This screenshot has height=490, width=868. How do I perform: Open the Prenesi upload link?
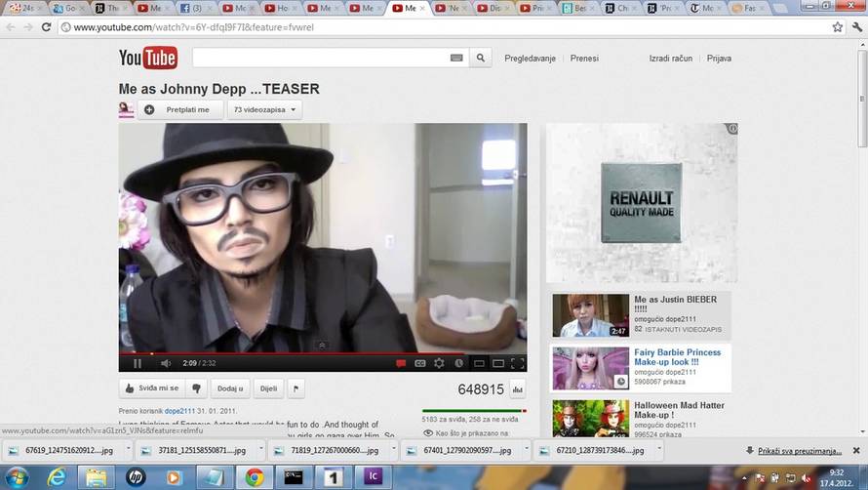(x=584, y=59)
